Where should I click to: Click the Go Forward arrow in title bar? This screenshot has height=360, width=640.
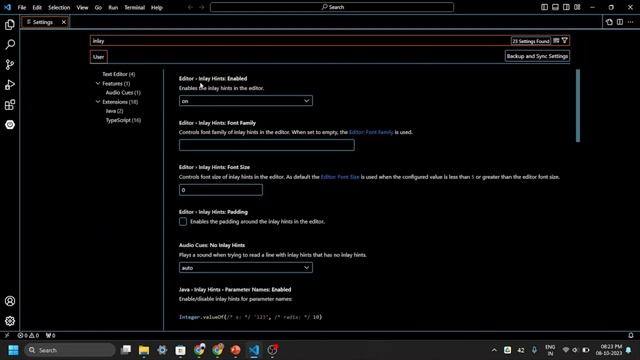point(201,7)
